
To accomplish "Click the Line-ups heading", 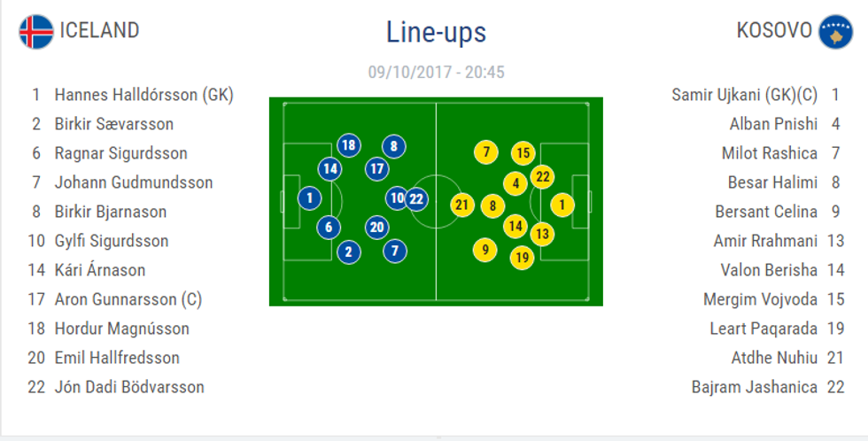I will 436,33.
